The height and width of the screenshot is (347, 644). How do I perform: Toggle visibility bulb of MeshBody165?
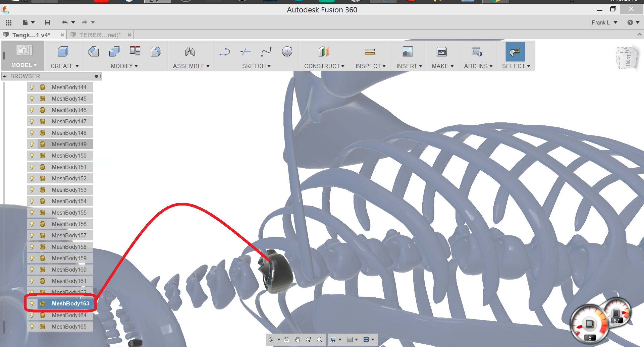[32, 327]
